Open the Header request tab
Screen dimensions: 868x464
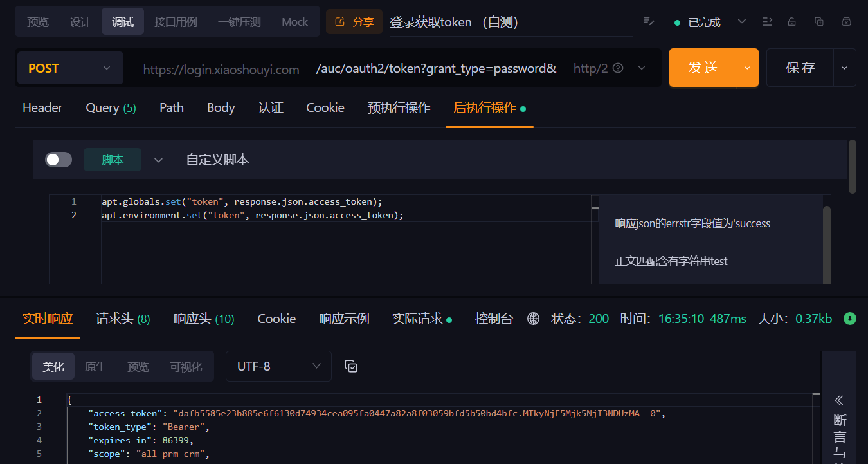(x=42, y=107)
